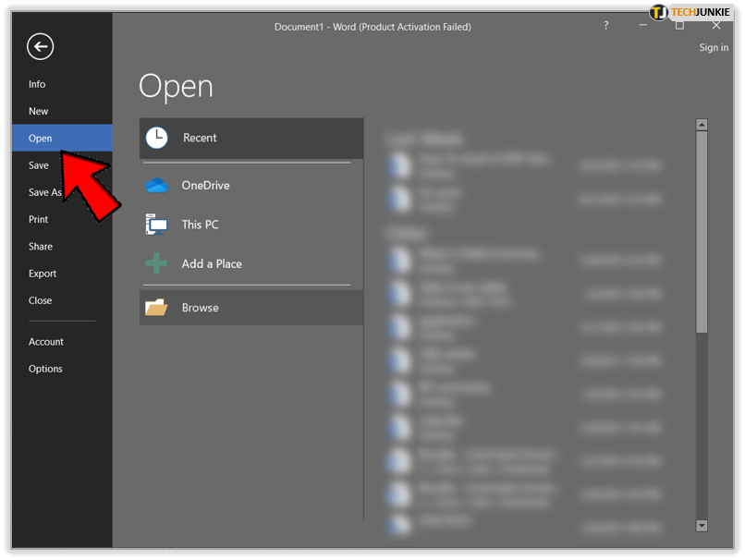This screenshot has height=560, width=745.
Task: Open the Print page
Action: (x=38, y=219)
